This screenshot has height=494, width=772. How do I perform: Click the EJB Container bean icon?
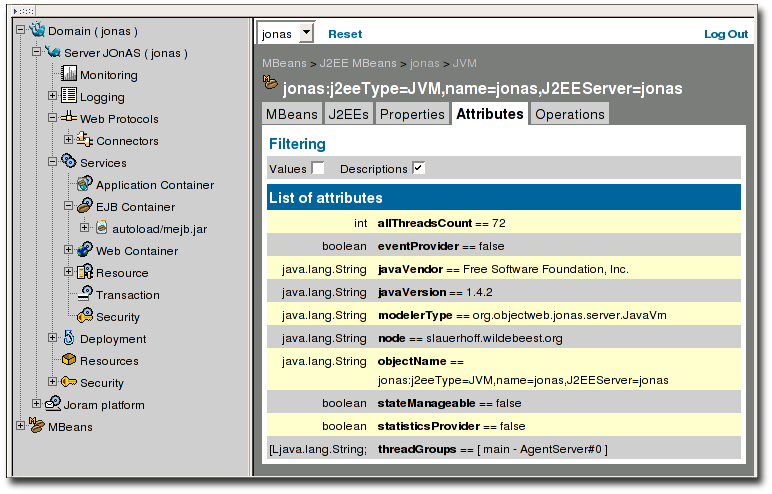[85, 205]
